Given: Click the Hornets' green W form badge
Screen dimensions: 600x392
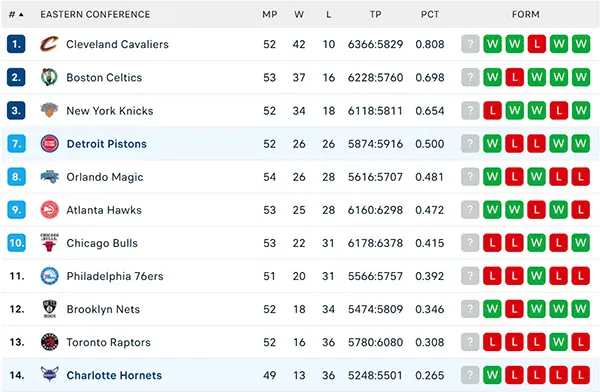Looking at the screenshot, I should tap(492, 375).
